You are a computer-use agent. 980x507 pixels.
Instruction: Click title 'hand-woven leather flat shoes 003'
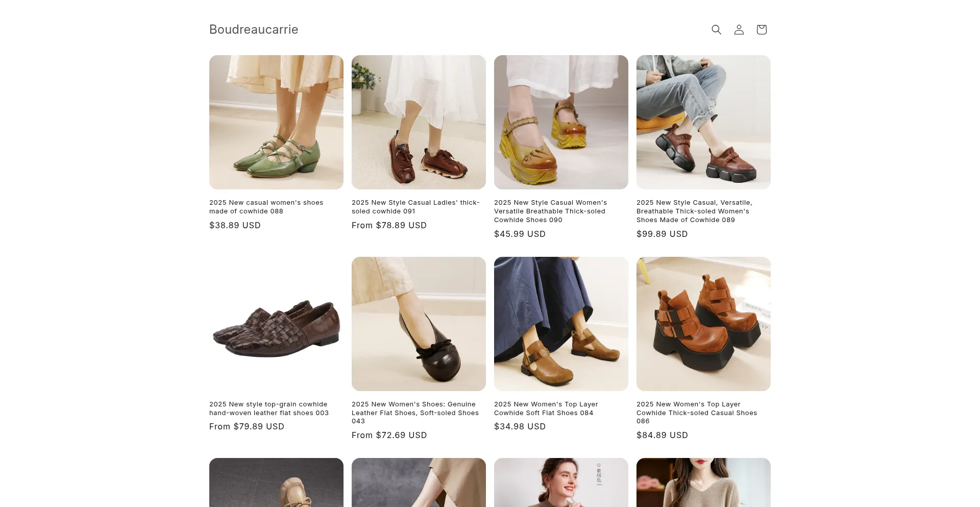[x=269, y=408]
